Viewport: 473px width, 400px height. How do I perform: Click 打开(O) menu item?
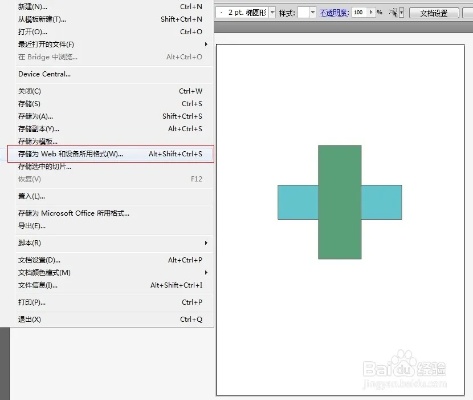110,32
